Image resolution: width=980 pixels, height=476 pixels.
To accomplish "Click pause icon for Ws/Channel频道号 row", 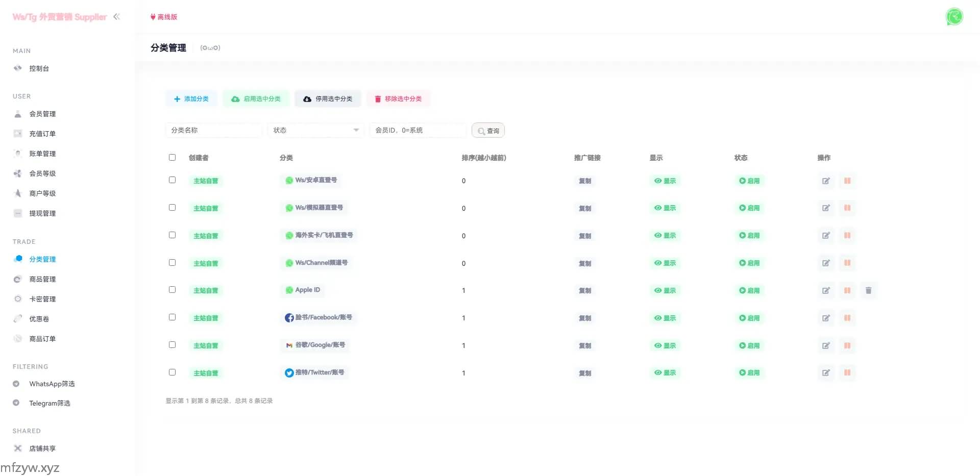I will tap(847, 263).
